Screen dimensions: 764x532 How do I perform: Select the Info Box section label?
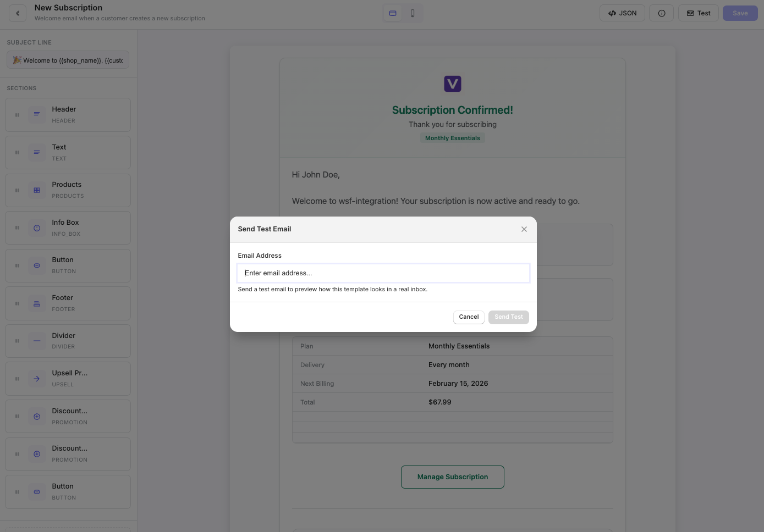[x=65, y=223]
